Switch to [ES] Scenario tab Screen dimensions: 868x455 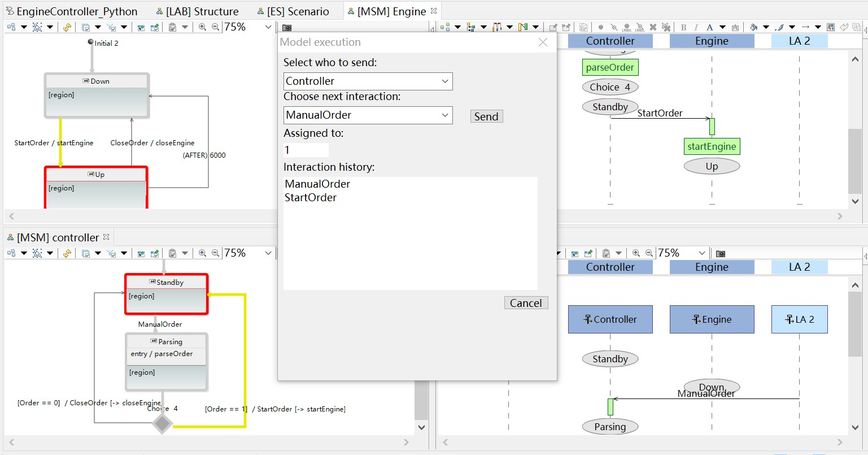point(293,11)
